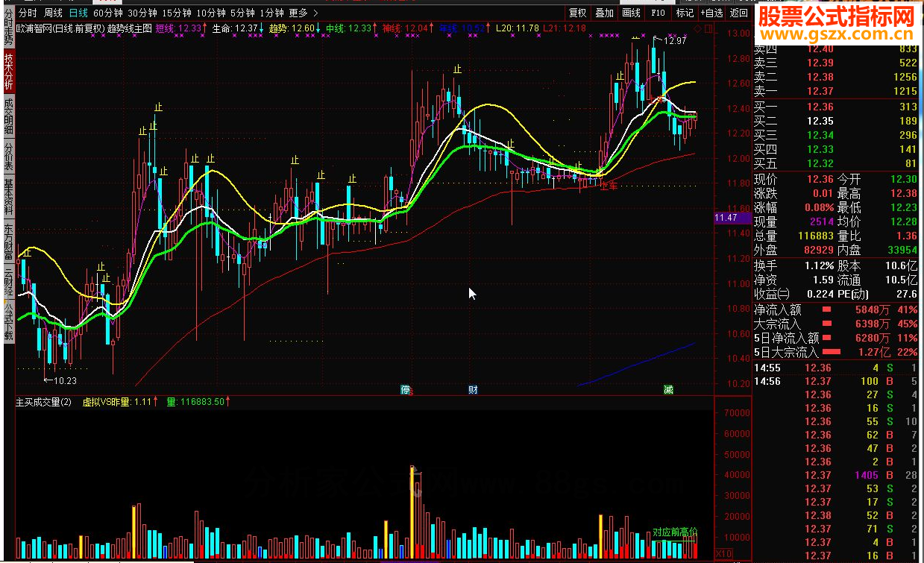Open the 公式下载 sidebar tab
Screen dimensions: 924x563
coord(8,321)
